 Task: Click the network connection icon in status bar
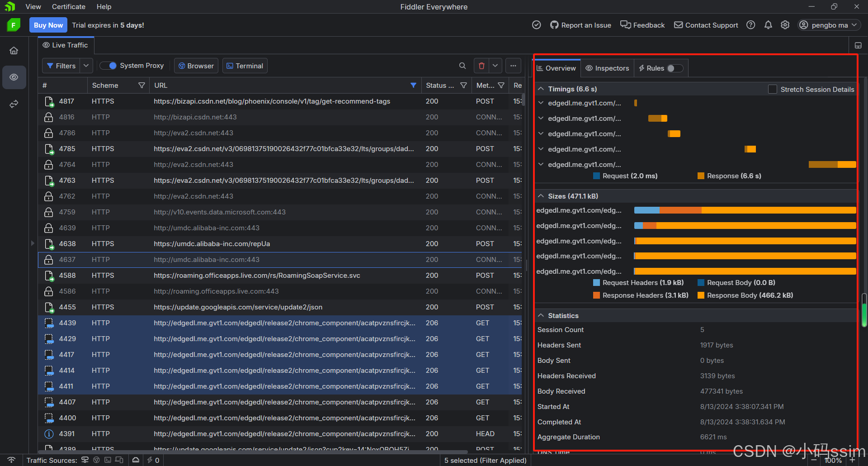pos(12,460)
